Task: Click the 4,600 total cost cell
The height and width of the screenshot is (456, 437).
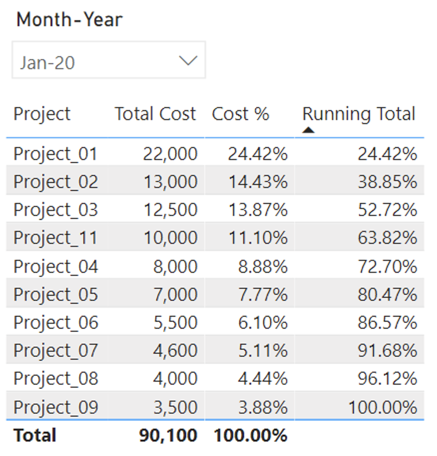Action: coord(175,351)
